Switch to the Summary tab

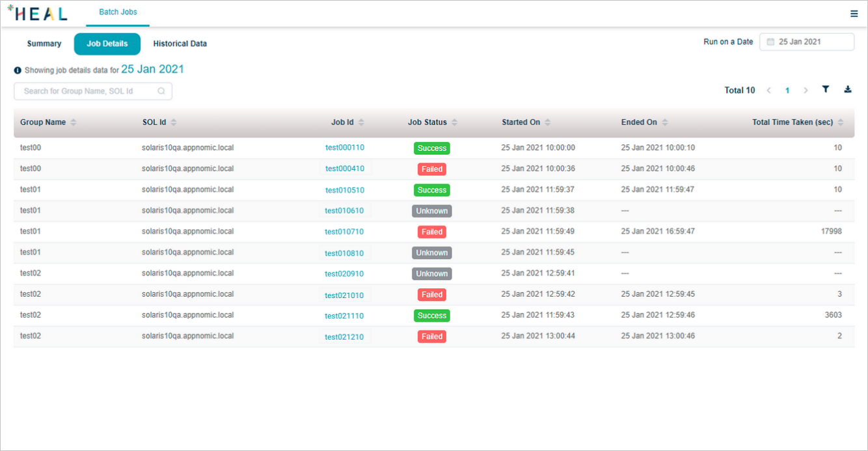coord(44,44)
